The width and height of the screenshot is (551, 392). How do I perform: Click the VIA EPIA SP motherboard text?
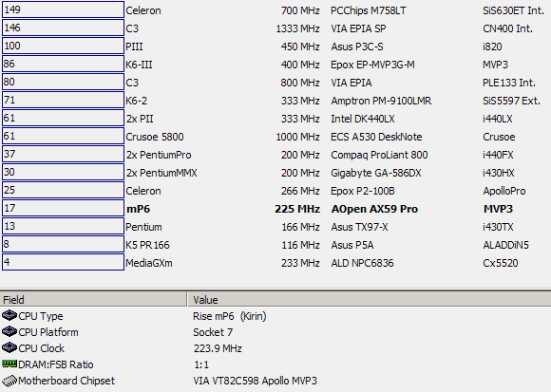358,28
